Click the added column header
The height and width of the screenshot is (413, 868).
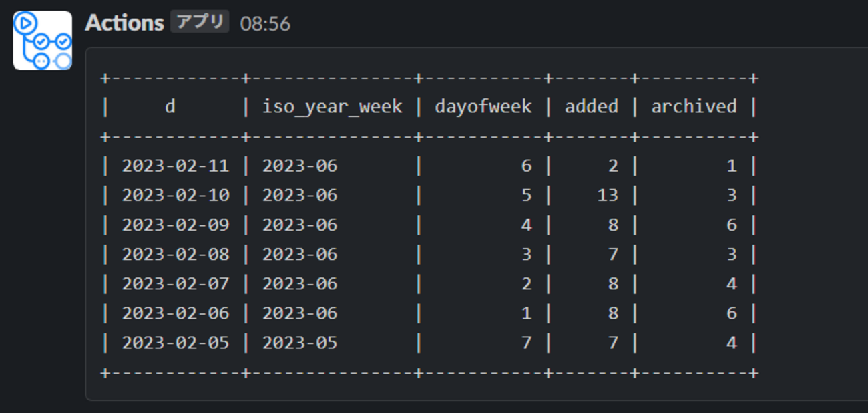[x=591, y=106]
